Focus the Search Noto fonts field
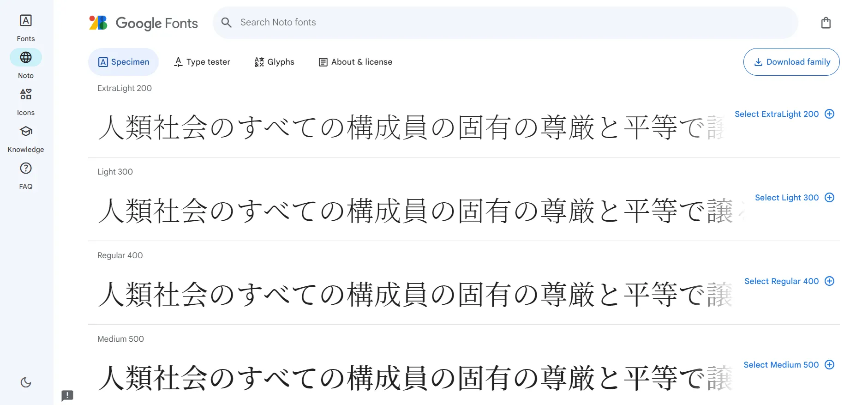This screenshot has width=868, height=405. (x=505, y=22)
